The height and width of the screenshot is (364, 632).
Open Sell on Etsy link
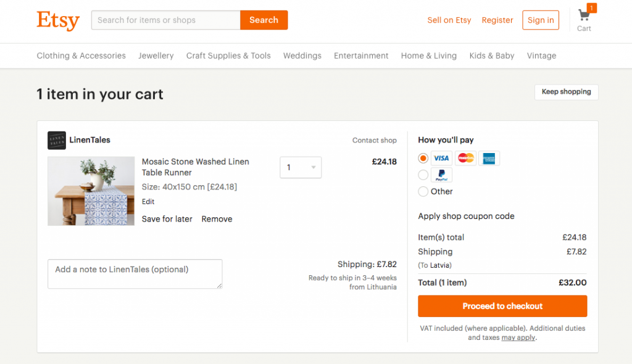[449, 20]
